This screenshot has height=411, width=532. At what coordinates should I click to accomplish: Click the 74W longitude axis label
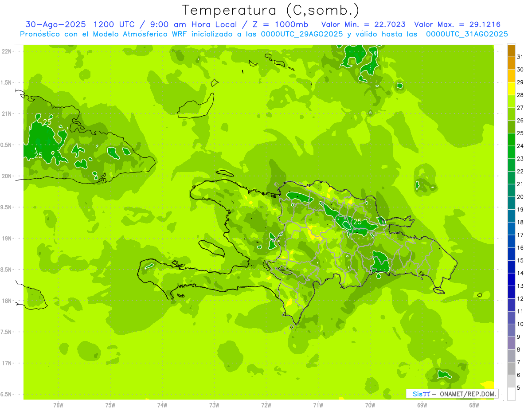tap(162, 405)
